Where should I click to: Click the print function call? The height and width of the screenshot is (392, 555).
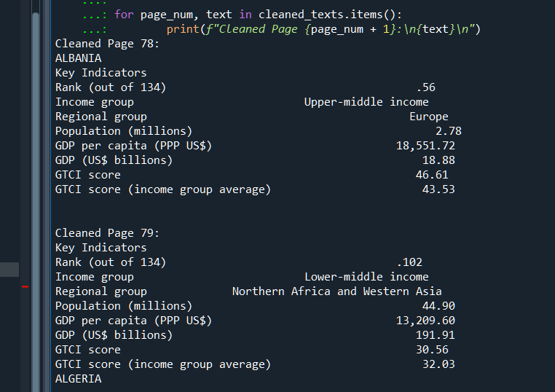point(183,29)
